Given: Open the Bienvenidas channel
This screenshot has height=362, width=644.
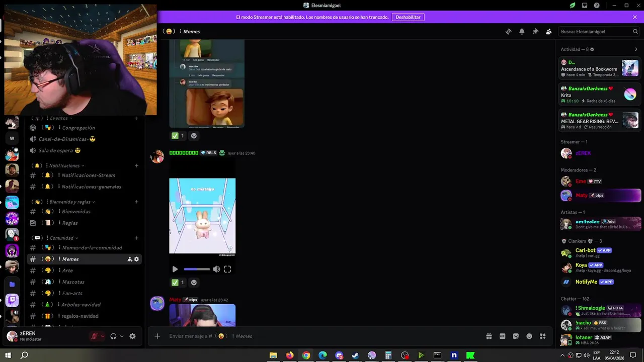Looking at the screenshot, I should click(84, 211).
